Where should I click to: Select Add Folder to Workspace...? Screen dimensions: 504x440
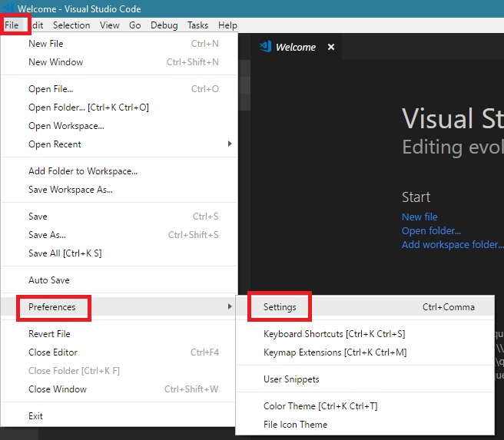click(83, 171)
